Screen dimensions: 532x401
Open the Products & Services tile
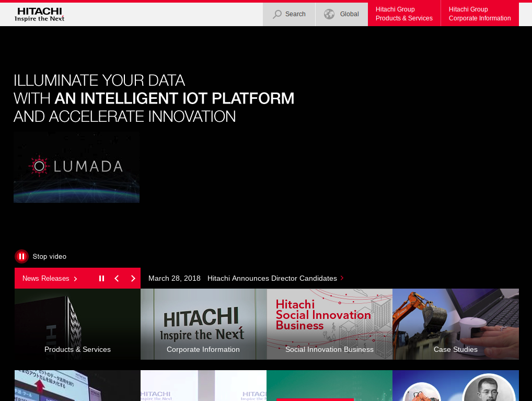tap(77, 324)
